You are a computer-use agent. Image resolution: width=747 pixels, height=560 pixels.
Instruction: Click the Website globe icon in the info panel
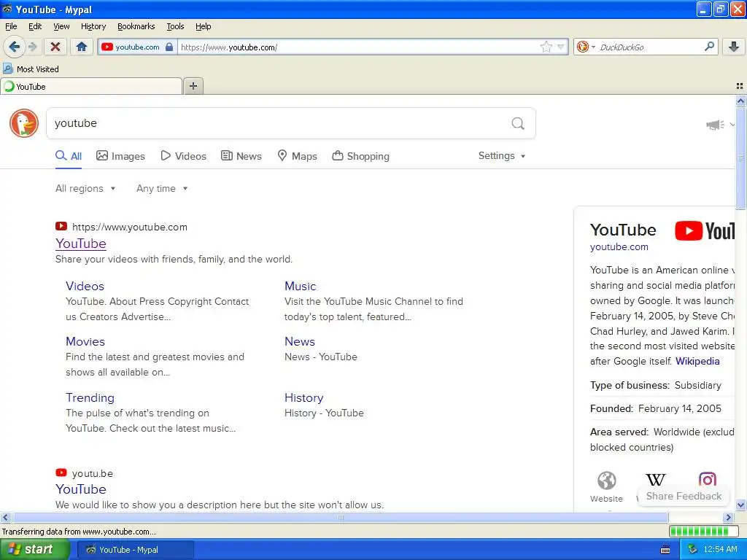[x=606, y=481]
